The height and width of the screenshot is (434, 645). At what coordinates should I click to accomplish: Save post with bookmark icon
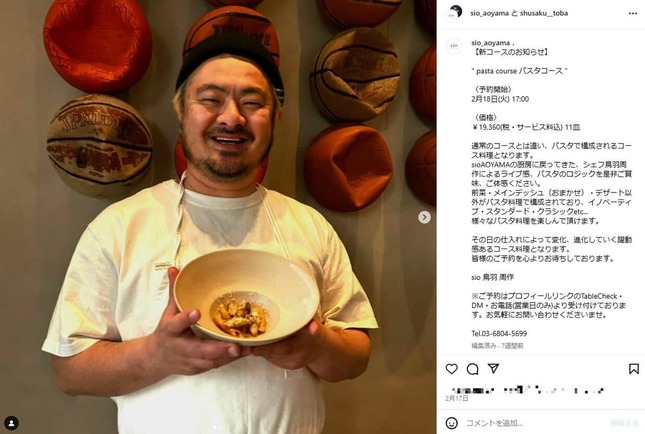pos(633,369)
